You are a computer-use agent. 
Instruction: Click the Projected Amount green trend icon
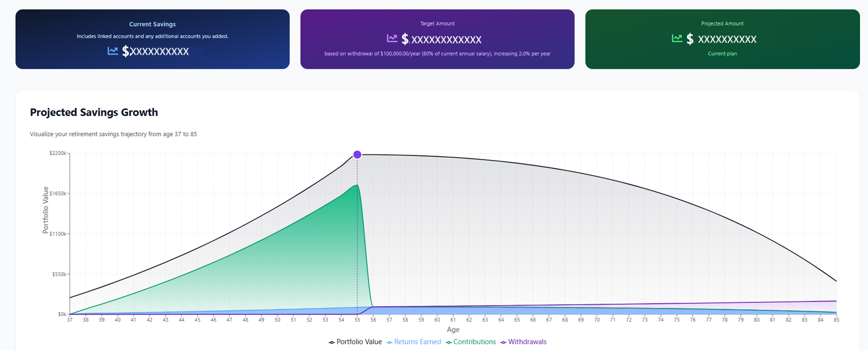point(677,38)
